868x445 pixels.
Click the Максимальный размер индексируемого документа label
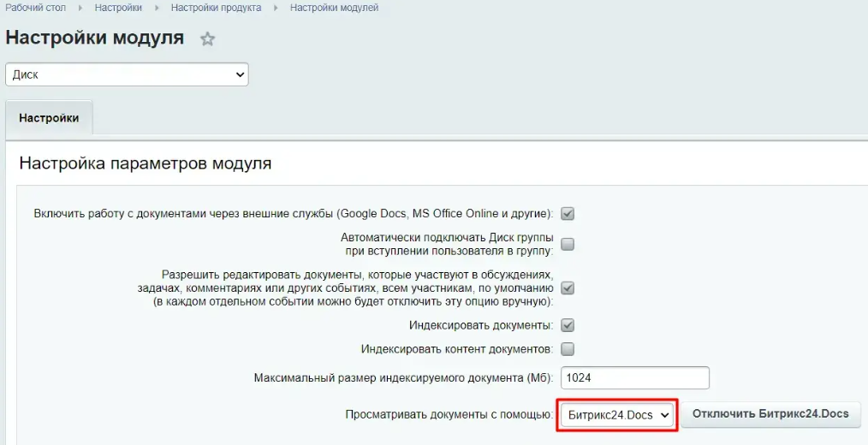click(x=403, y=378)
